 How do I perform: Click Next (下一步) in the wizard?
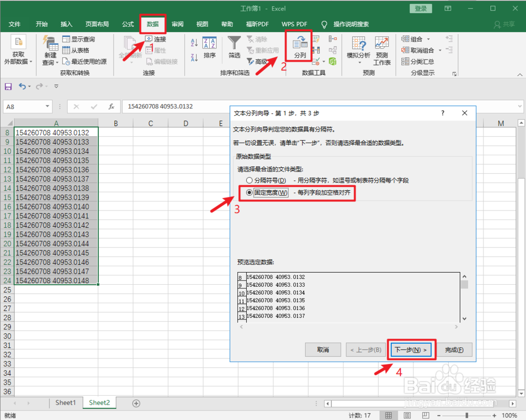click(x=411, y=350)
